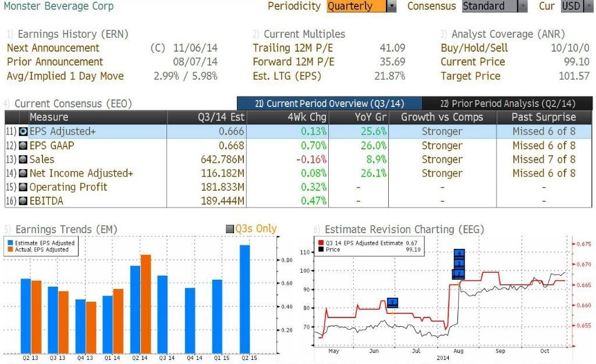Click EPS Adjusted+ estimate value 0.666
Viewport: 596px width, 364px height.
(x=232, y=131)
